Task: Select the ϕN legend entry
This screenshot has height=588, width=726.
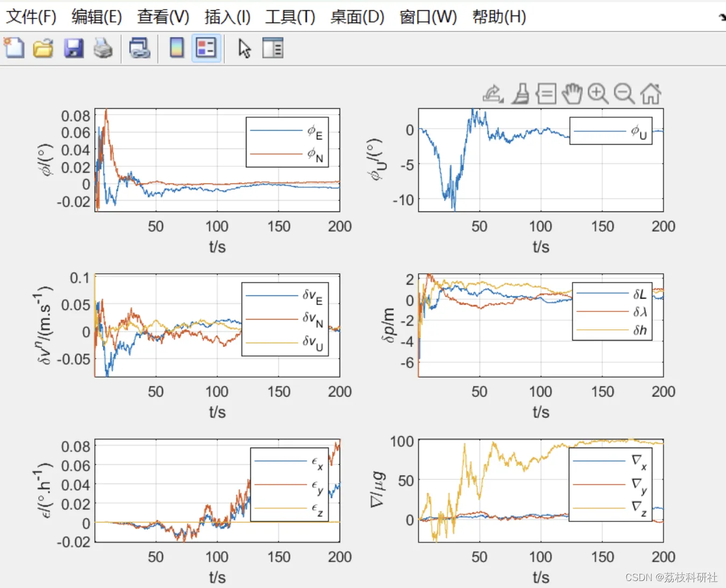Action: pos(286,154)
